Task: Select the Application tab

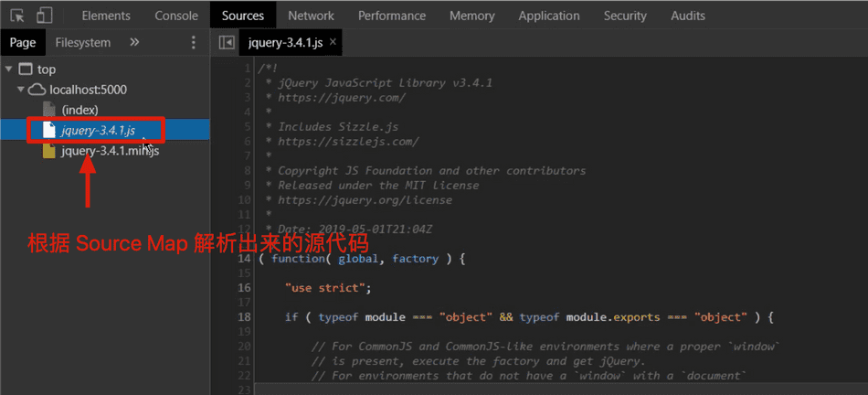Action: click(x=548, y=16)
